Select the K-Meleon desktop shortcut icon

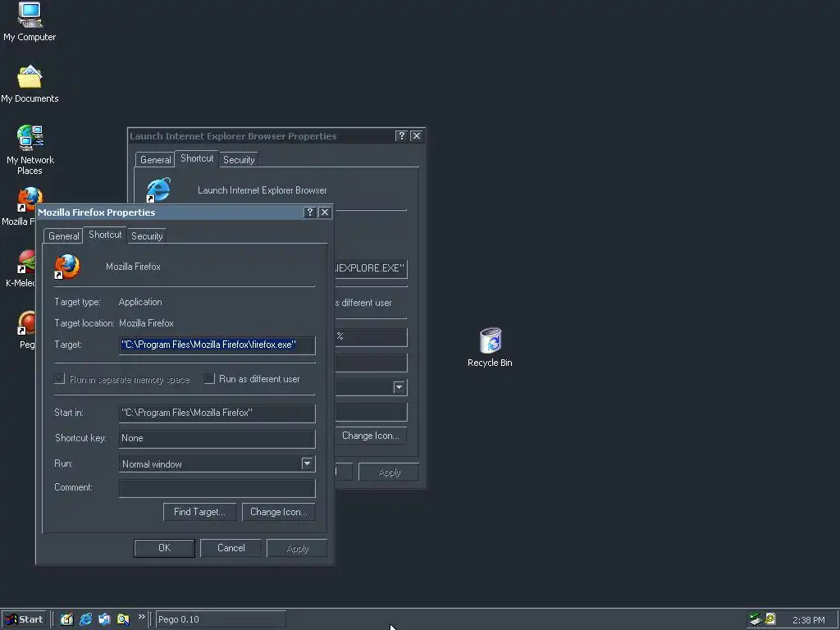tap(25, 262)
